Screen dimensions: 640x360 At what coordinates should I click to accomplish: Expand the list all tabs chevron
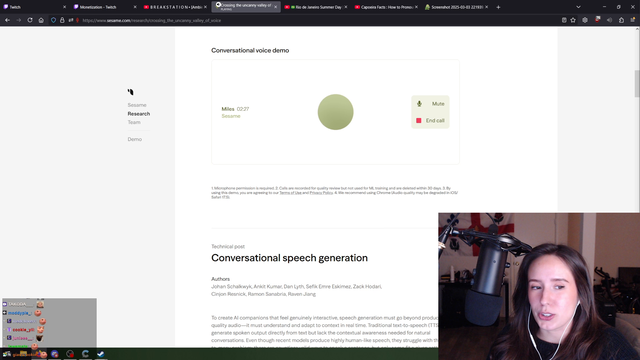point(578,7)
